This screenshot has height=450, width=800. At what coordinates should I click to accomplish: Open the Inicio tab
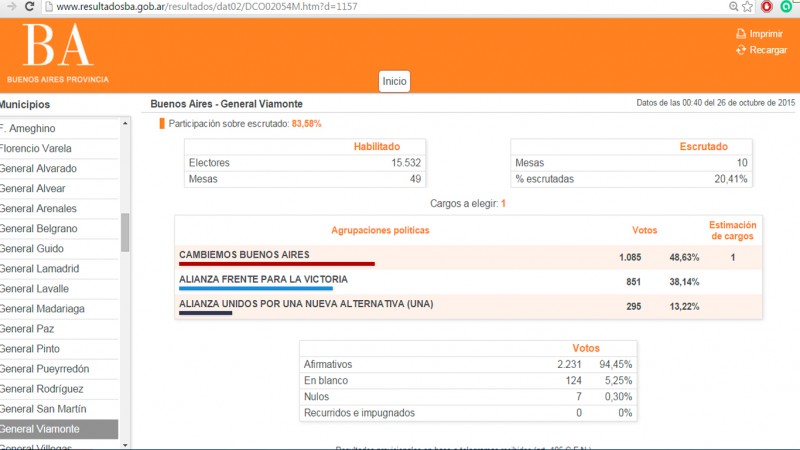[394, 82]
